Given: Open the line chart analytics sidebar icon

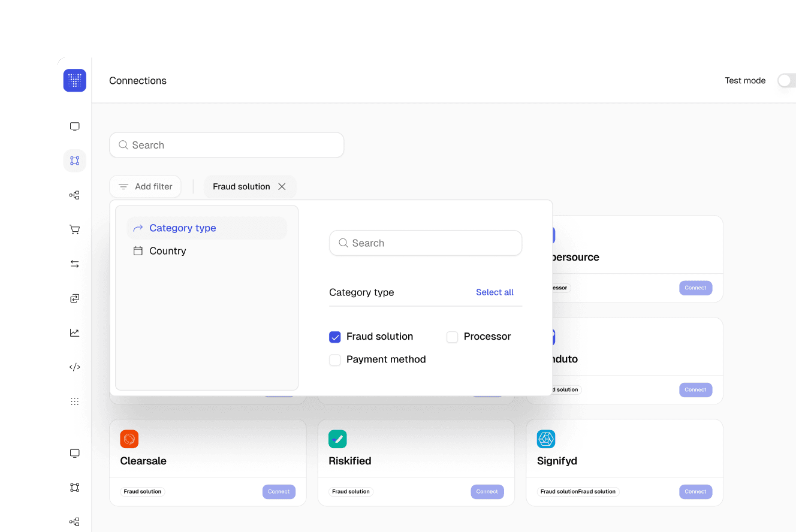Looking at the screenshot, I should pos(75,332).
